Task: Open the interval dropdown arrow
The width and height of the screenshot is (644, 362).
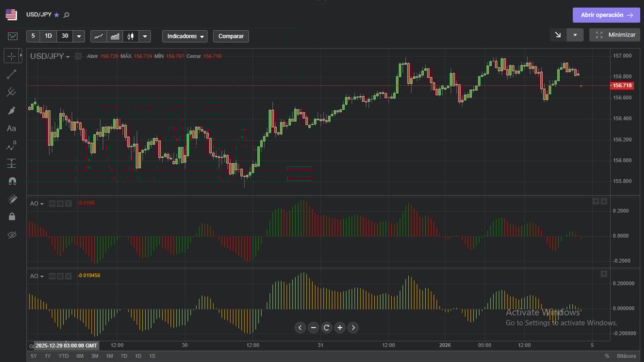Action: click(79, 36)
